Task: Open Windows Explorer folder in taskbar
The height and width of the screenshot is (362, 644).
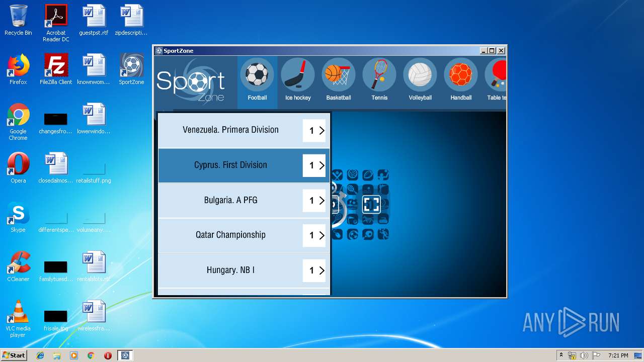Action: [57, 355]
